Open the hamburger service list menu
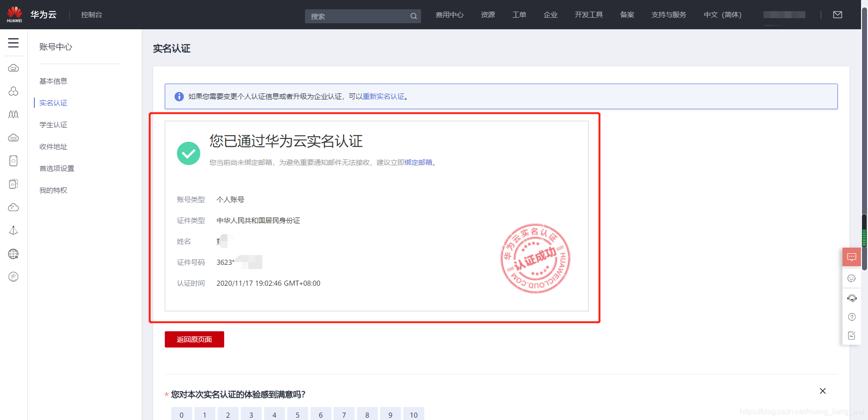 (13, 43)
